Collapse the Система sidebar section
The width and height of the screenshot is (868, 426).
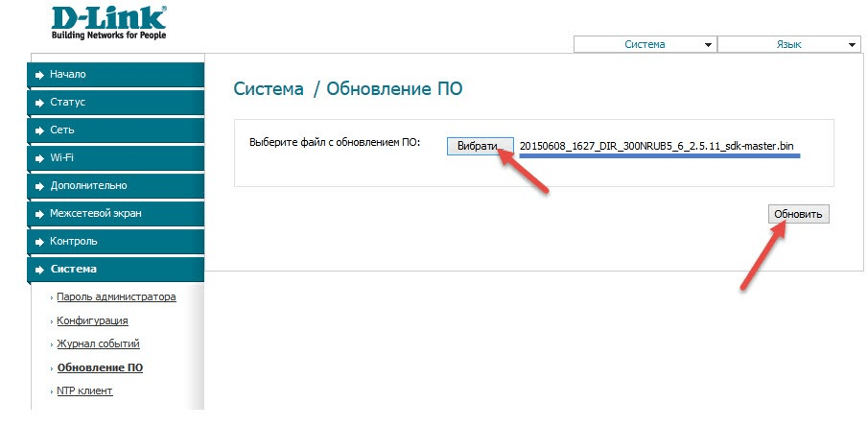116,270
